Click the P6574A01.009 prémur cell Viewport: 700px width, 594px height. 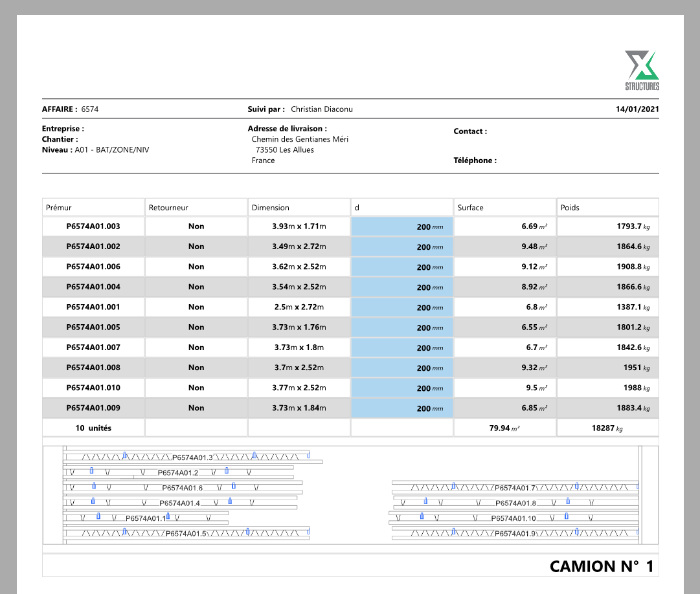click(93, 408)
